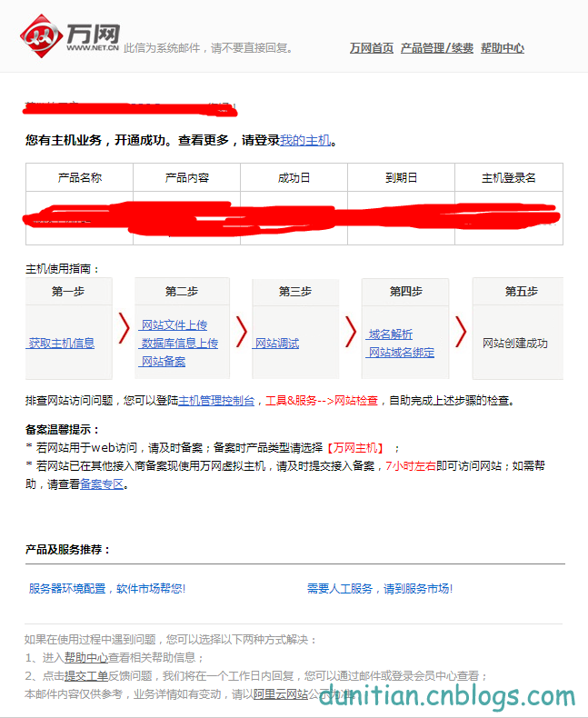Click the red 工具&服务-->网站检查 text

click(x=322, y=401)
